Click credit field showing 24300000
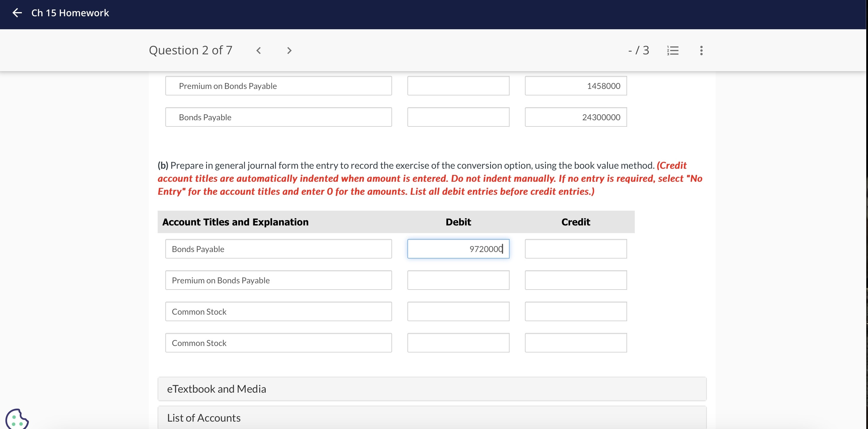 pyautogui.click(x=575, y=117)
